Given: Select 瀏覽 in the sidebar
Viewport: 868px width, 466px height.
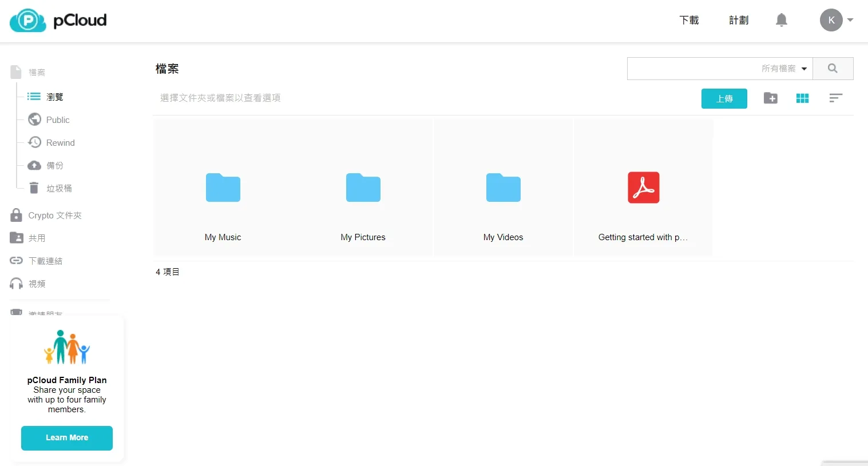Looking at the screenshot, I should pos(46,97).
